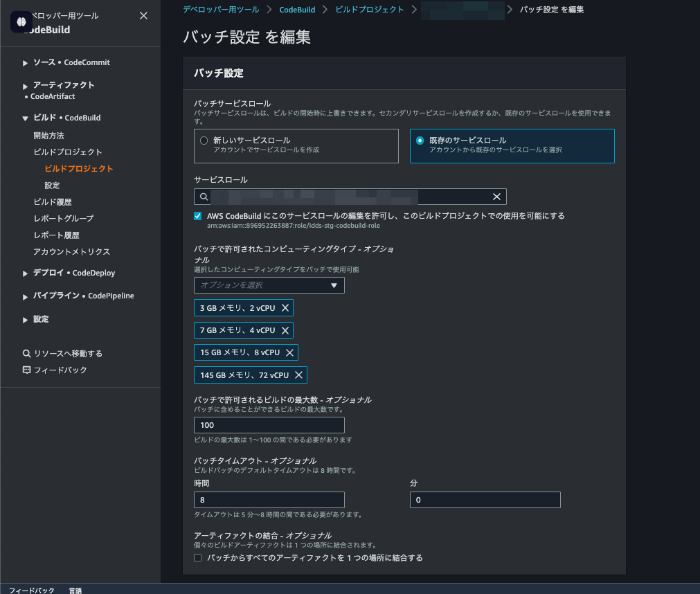Remove the 145 GB メモリ、72 vCPU tag
The width and height of the screenshot is (700, 594).
coord(298,375)
